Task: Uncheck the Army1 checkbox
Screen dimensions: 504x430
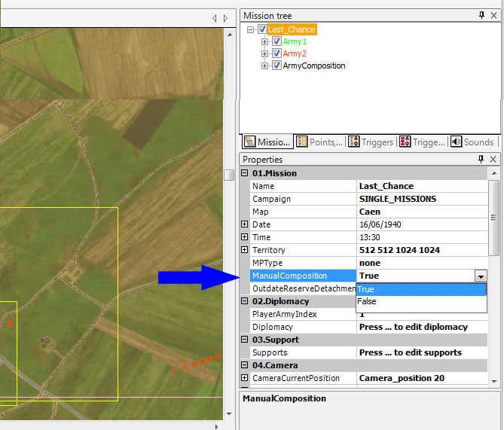Action: pos(276,42)
